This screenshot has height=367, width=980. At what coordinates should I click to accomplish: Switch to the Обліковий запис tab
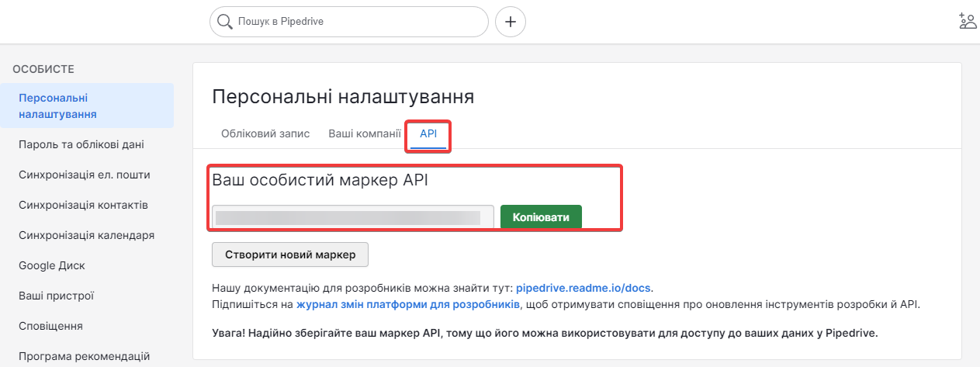coord(265,133)
